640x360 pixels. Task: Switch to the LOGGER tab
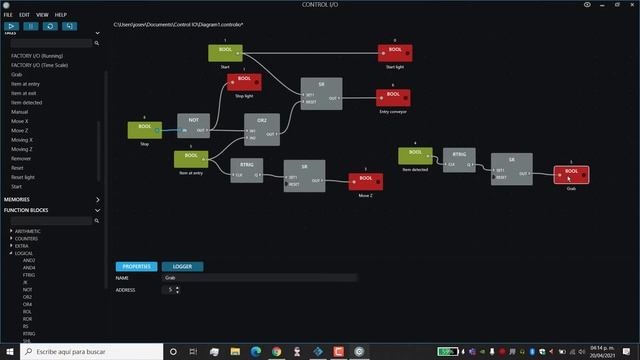182,267
